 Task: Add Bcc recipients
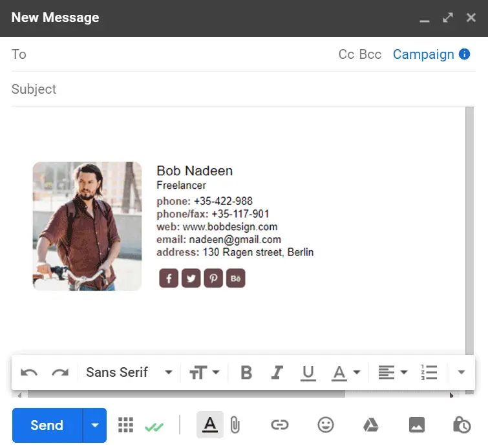click(370, 54)
